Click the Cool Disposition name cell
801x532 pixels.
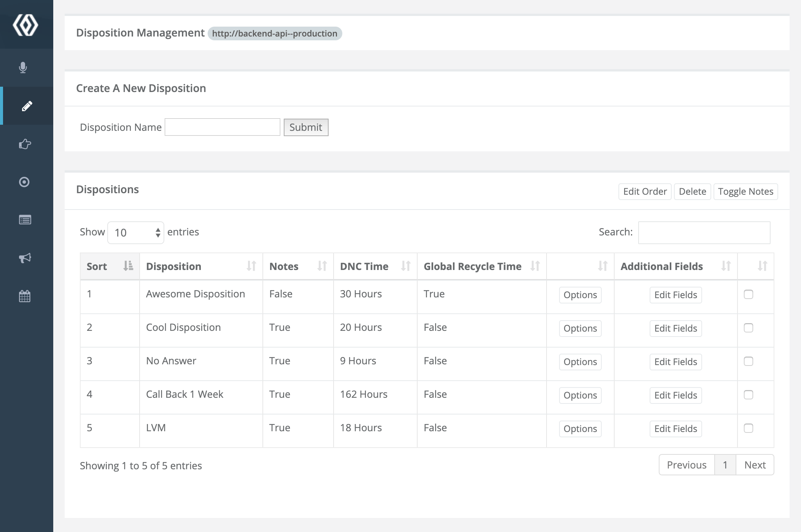[201, 330]
